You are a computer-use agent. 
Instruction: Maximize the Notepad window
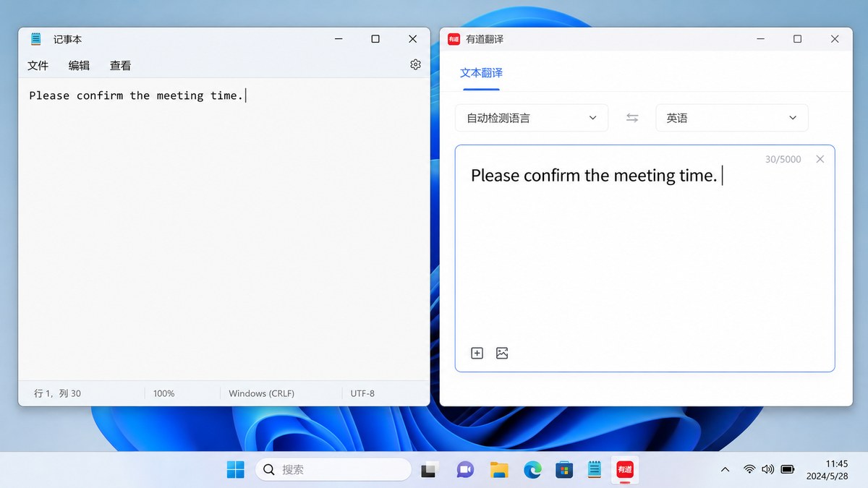[x=375, y=39]
